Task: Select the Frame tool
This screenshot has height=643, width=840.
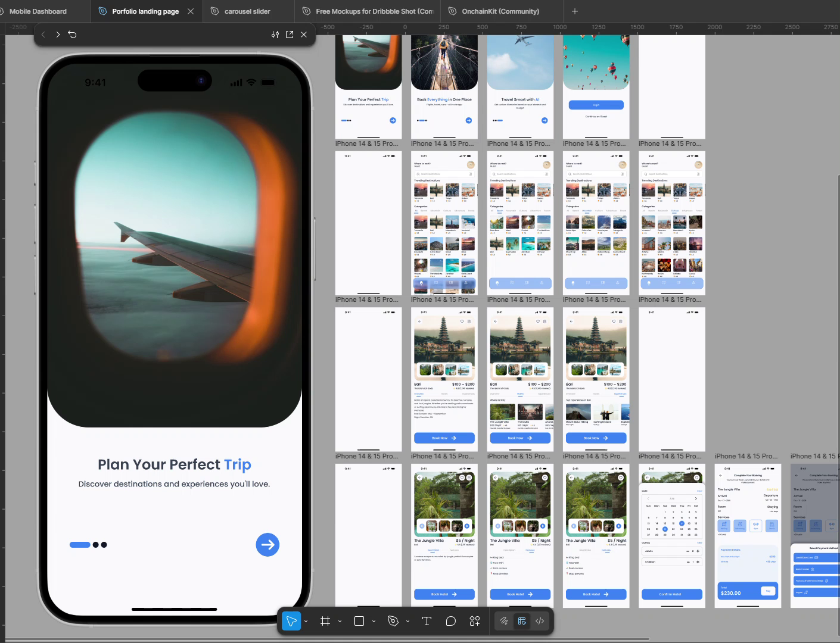Action: click(325, 621)
